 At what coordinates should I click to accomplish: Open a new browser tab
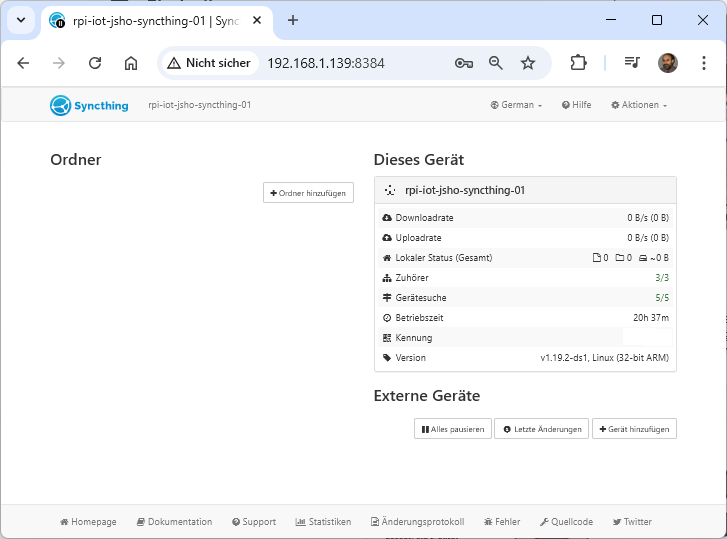coord(293,20)
